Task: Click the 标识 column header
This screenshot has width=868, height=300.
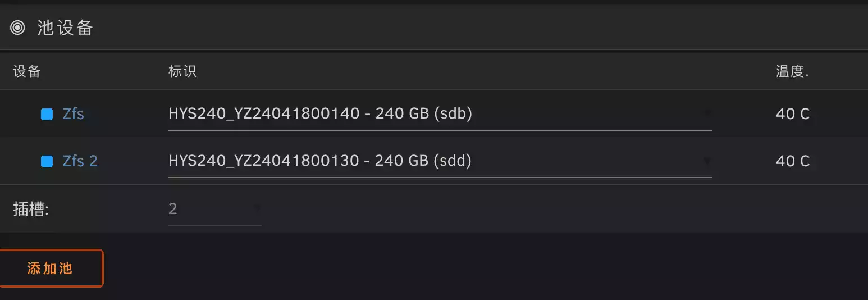Action: pyautogui.click(x=182, y=71)
